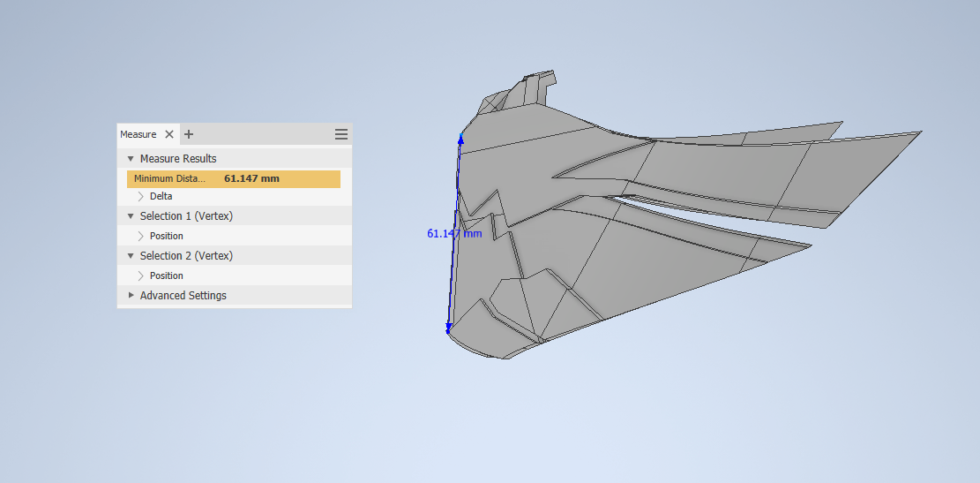The height and width of the screenshot is (483, 980).
Task: Collapse Selection 1 (Vertex) section triangle
Action: pos(131,215)
